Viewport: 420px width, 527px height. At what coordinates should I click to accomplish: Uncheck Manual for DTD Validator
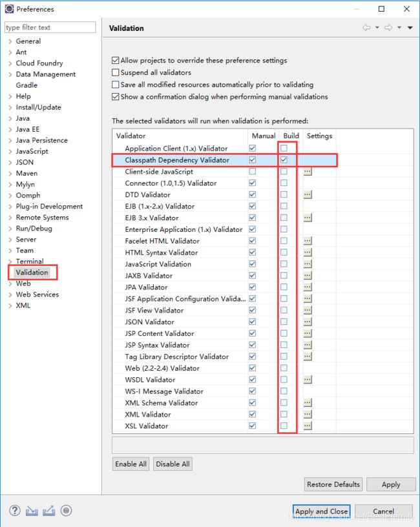252,194
